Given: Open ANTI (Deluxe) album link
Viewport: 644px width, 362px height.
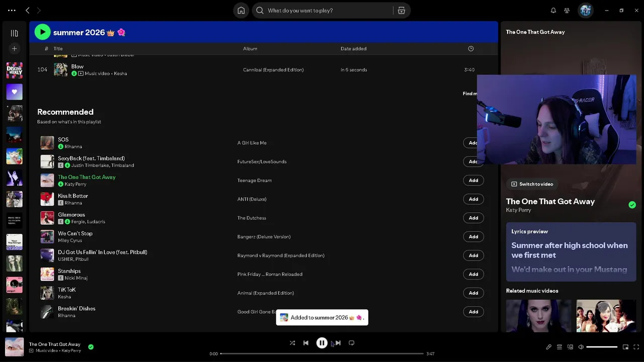Looking at the screenshot, I should [x=252, y=199].
